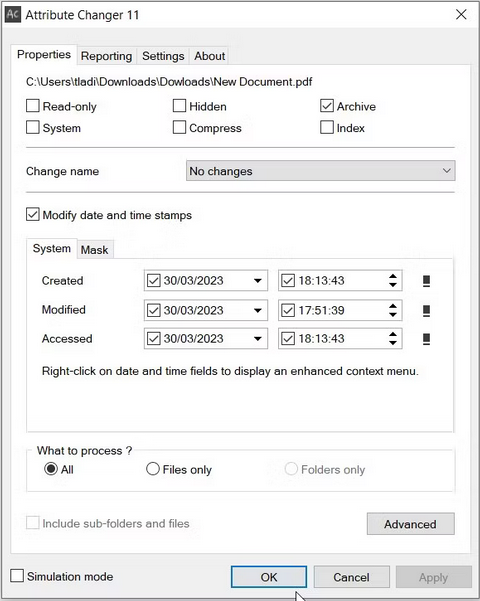The width and height of the screenshot is (480, 601).
Task: Enable the Read-only attribute checkbox
Action: (x=33, y=106)
